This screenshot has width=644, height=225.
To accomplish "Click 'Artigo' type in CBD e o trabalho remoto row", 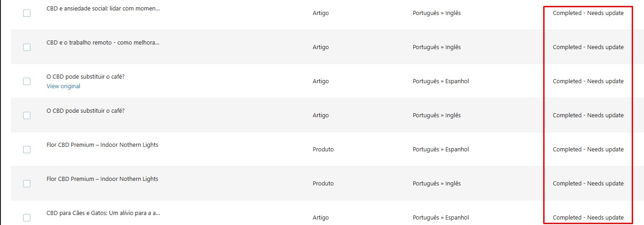I will click(321, 47).
